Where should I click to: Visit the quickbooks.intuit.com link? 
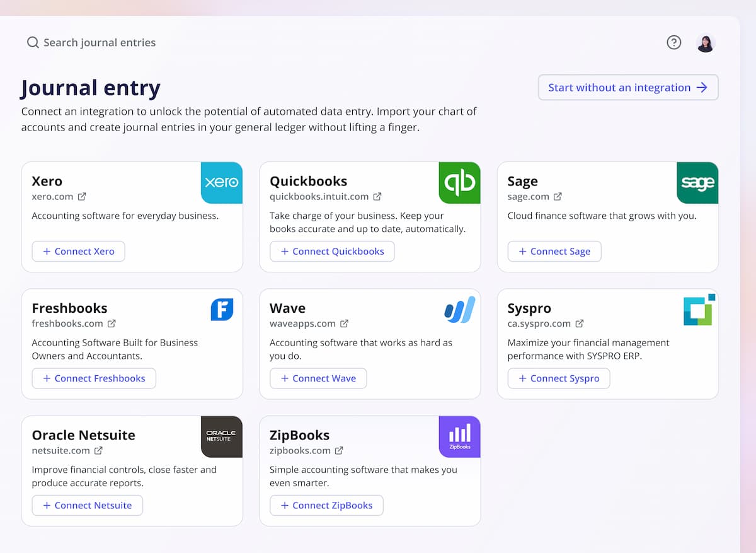coord(325,197)
